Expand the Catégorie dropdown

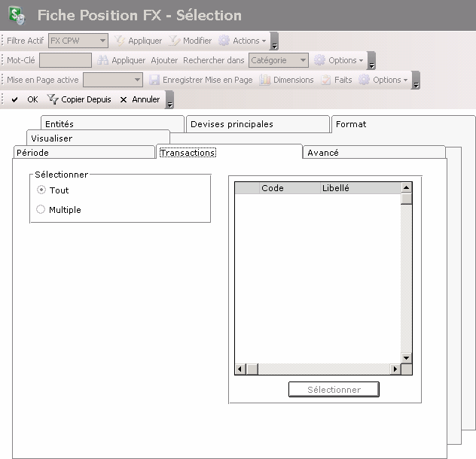coord(303,60)
